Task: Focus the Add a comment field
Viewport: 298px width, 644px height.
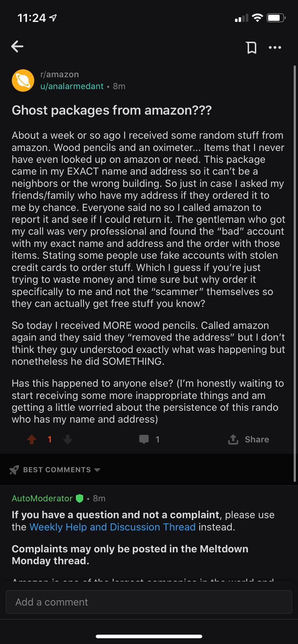Action: click(x=149, y=602)
